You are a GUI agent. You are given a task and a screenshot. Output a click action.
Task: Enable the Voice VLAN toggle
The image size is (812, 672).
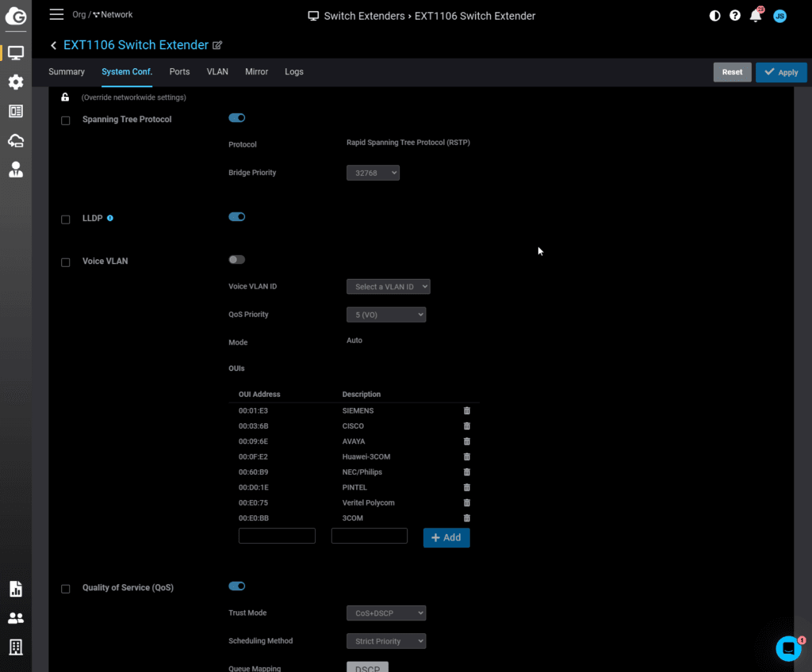236,260
